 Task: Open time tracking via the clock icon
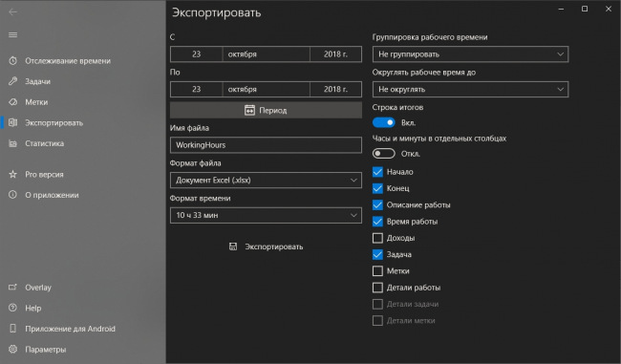pyautogui.click(x=13, y=60)
